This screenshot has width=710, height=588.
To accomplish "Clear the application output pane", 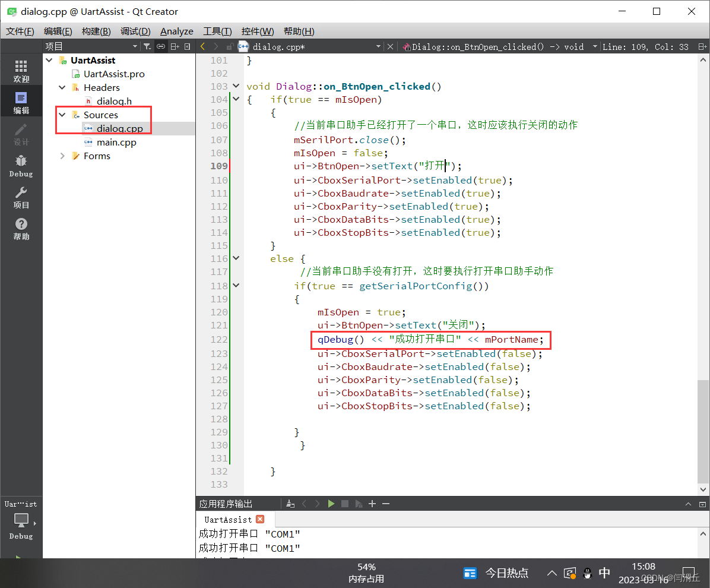I will click(291, 504).
